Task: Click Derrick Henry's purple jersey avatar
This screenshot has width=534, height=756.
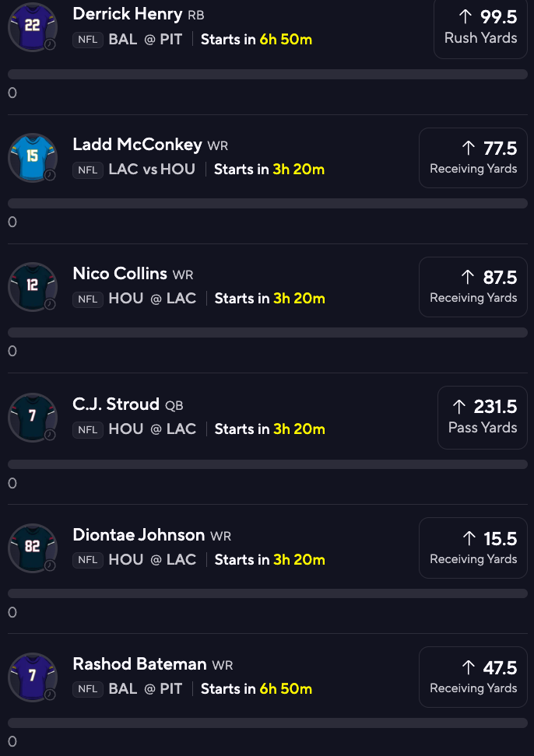Action: click(x=33, y=26)
